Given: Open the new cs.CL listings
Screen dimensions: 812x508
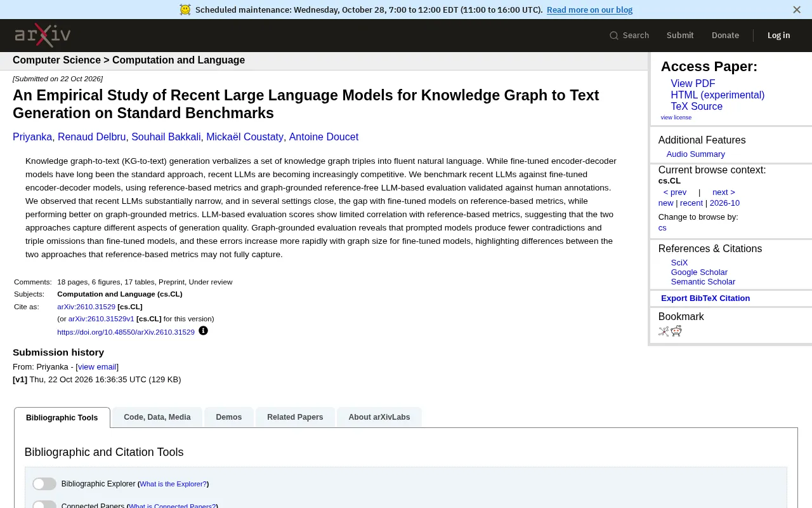Looking at the screenshot, I should (665, 203).
